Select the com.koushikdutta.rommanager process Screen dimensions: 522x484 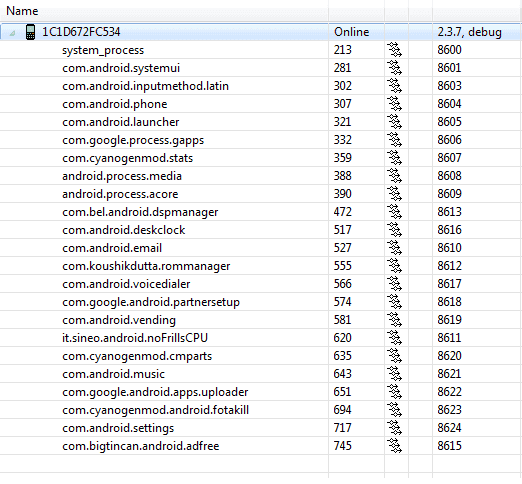[x=146, y=266]
